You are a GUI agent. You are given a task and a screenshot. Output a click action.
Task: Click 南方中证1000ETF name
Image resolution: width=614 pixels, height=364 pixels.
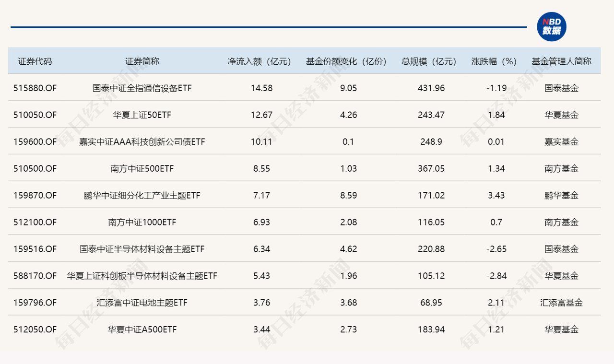(x=142, y=223)
